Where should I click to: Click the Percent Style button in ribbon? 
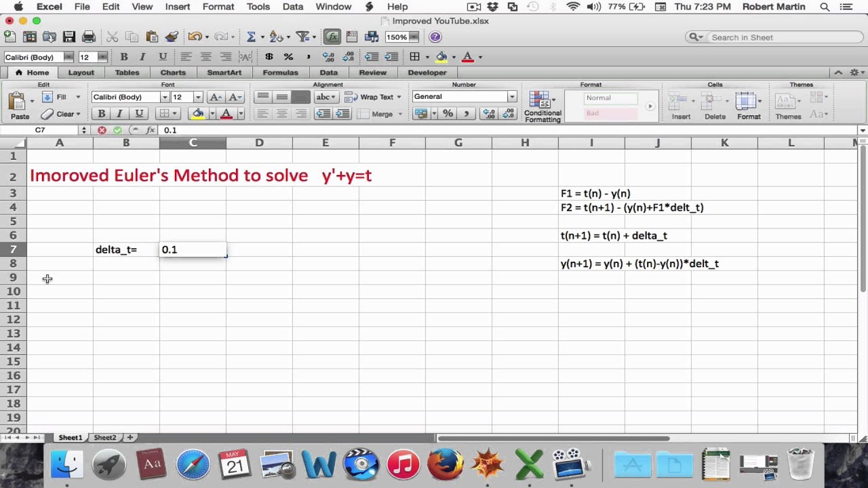[x=448, y=114]
